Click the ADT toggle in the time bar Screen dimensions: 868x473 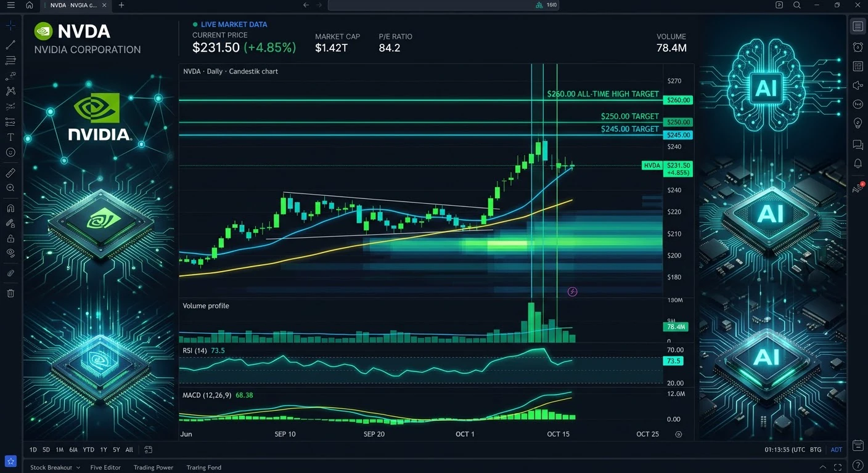pos(837,450)
